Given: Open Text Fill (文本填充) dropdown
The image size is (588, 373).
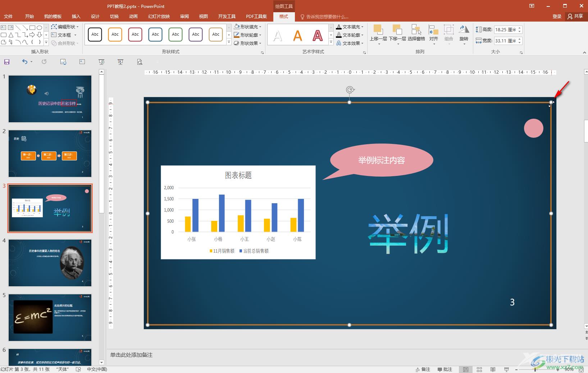Looking at the screenshot, I should click(x=350, y=27).
